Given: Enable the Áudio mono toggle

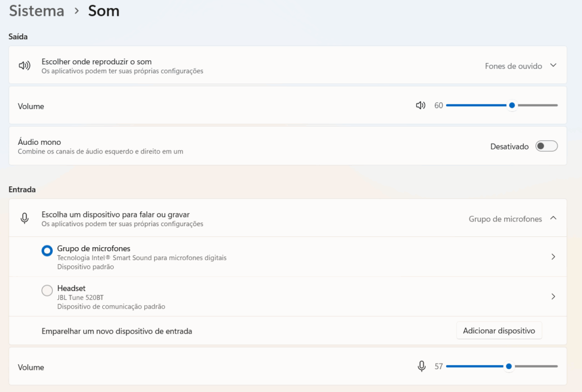Looking at the screenshot, I should tap(546, 146).
